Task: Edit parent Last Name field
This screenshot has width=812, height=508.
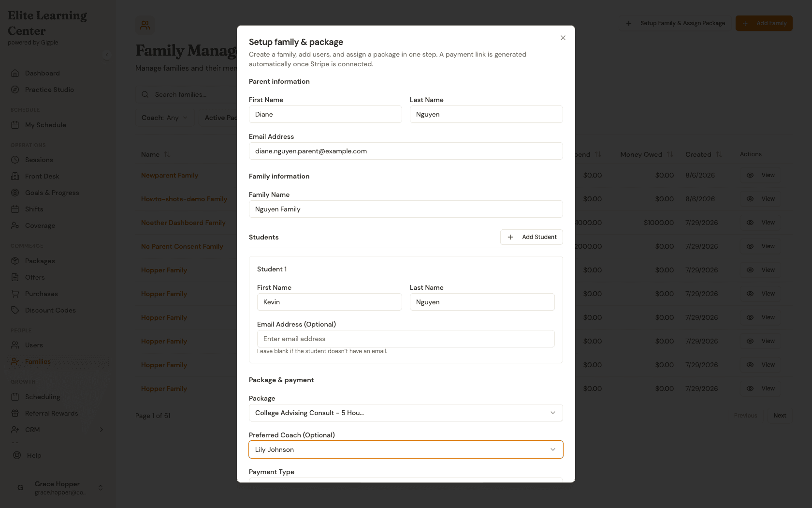Action: tap(486, 114)
